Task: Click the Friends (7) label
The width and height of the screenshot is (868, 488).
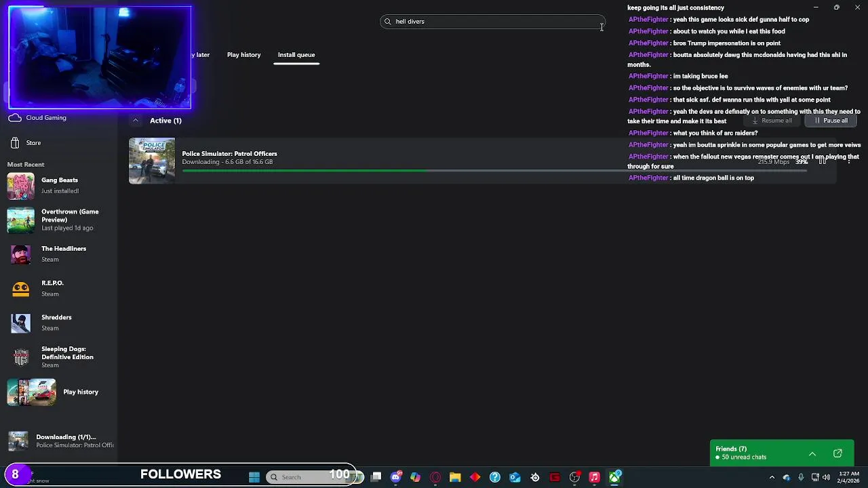Action: pos(731,449)
